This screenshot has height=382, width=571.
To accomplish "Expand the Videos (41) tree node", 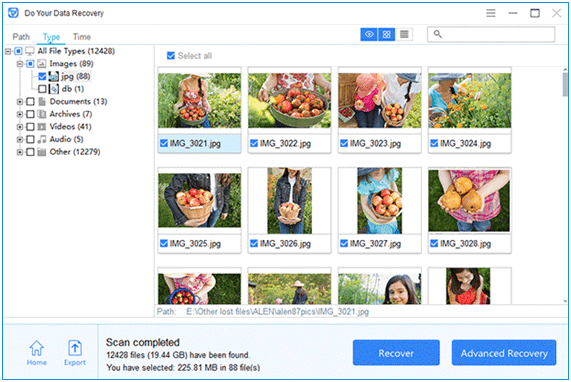I will 20,127.
